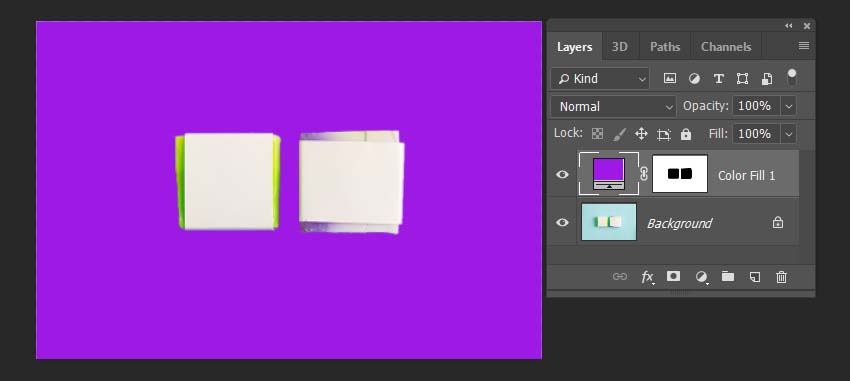Hide the Background layer
This screenshot has height=381, width=850.
(x=562, y=222)
